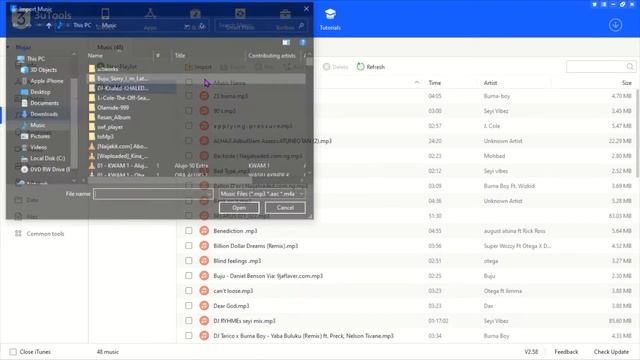
Task: Click music icon of Benediction .mp3
Action: [x=204, y=231]
